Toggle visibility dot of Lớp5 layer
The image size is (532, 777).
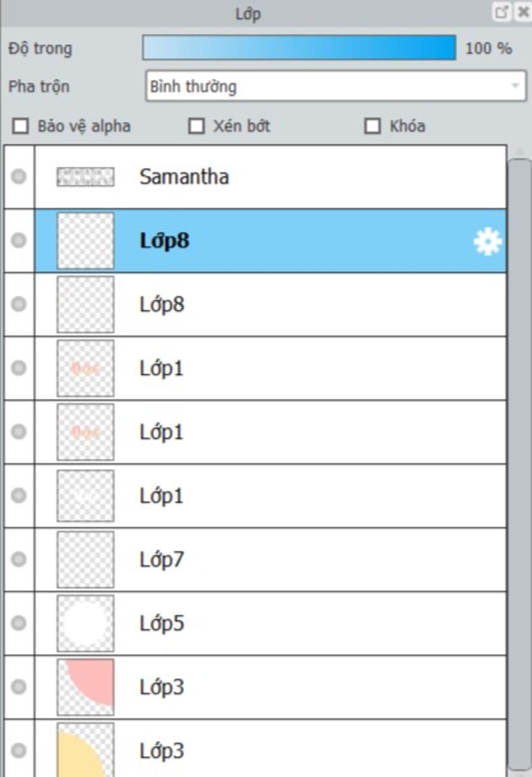tap(19, 623)
